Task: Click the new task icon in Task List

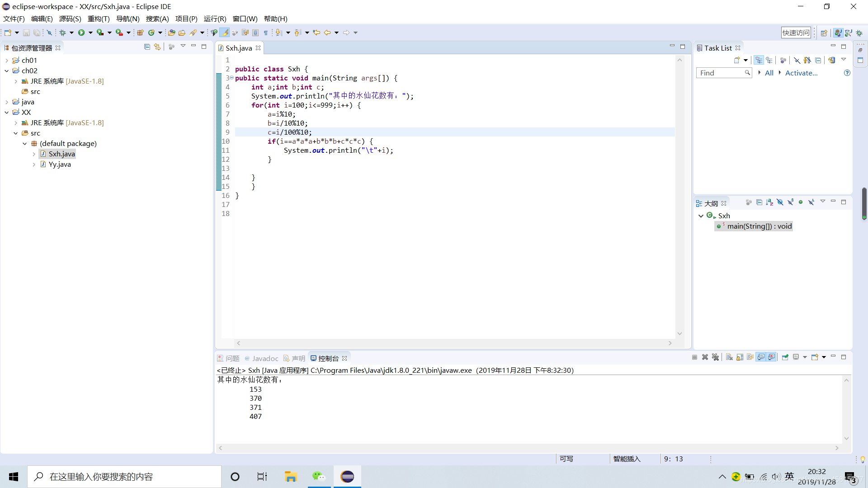Action: [737, 60]
